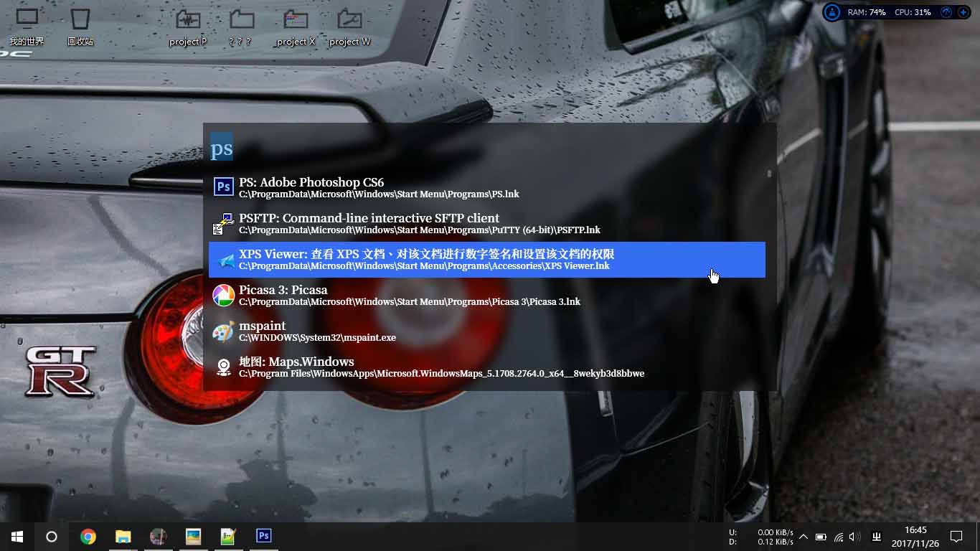Open Cortana search circle on taskbar
Viewport: 980px width, 551px height.
click(x=52, y=536)
